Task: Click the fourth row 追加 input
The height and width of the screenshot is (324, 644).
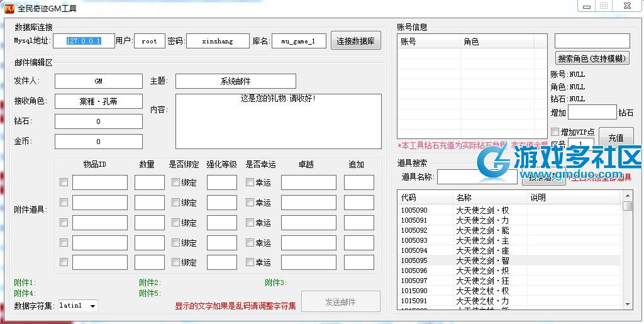Action: pos(359,243)
